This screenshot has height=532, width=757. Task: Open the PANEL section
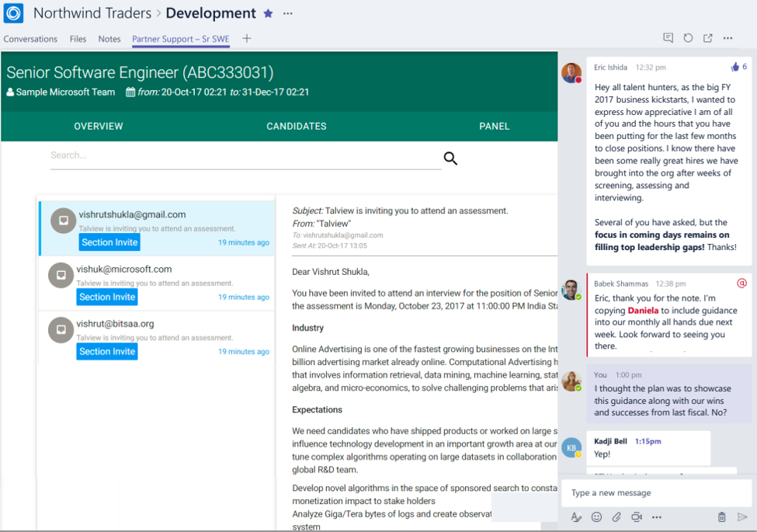[x=495, y=127]
